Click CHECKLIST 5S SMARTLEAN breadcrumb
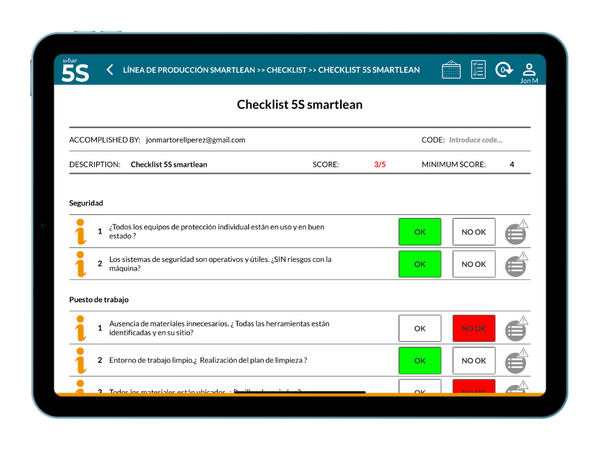This screenshot has height=450, width=600. coord(369,70)
